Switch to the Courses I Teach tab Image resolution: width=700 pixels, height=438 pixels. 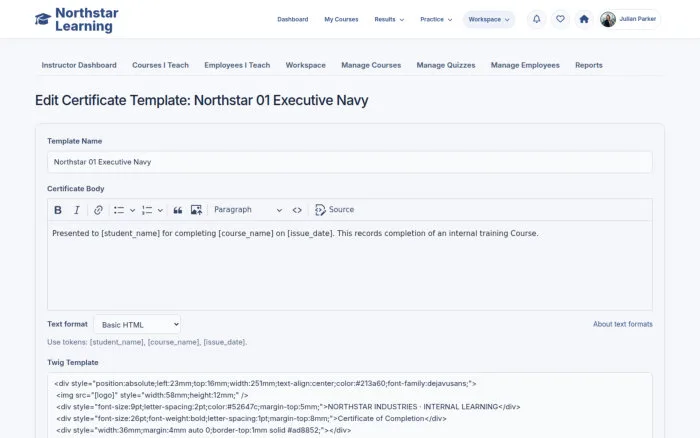(x=160, y=65)
